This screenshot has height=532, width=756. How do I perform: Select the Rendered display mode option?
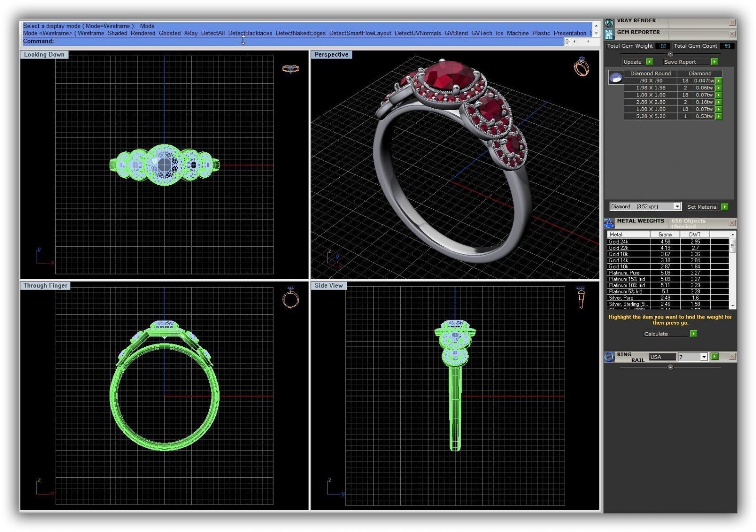143,33
